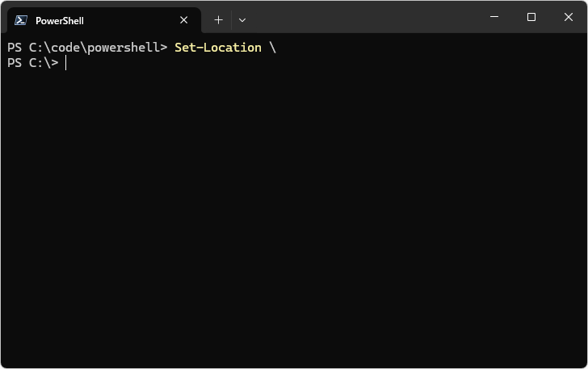Click the Set-Location command text
The height and width of the screenshot is (369, 588).
[x=218, y=48]
